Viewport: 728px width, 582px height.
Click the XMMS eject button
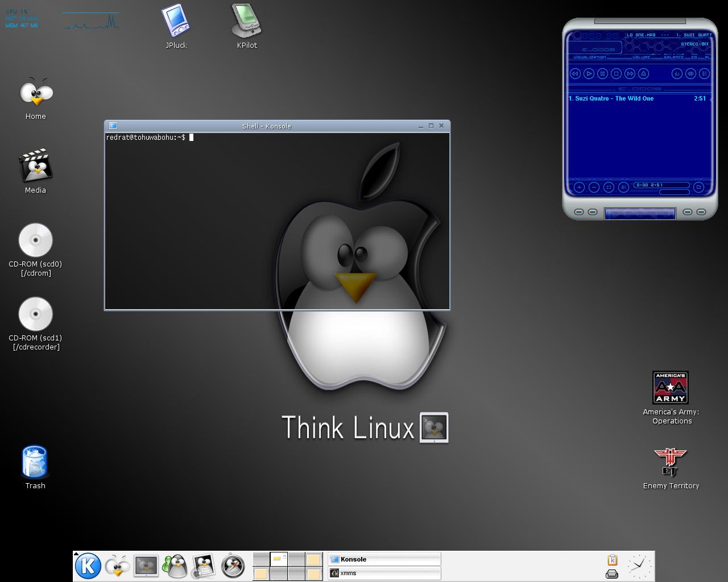point(643,73)
